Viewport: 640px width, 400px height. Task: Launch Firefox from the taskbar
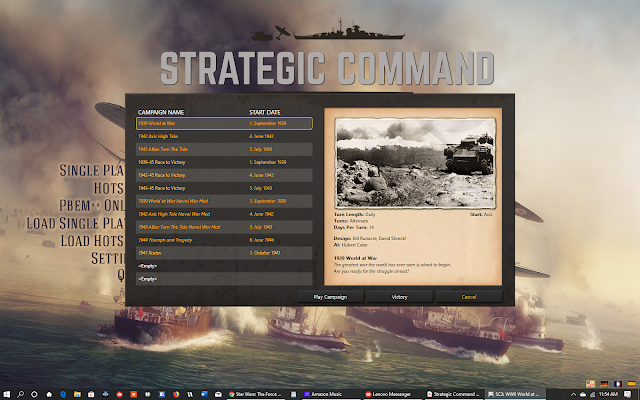(x=176, y=394)
